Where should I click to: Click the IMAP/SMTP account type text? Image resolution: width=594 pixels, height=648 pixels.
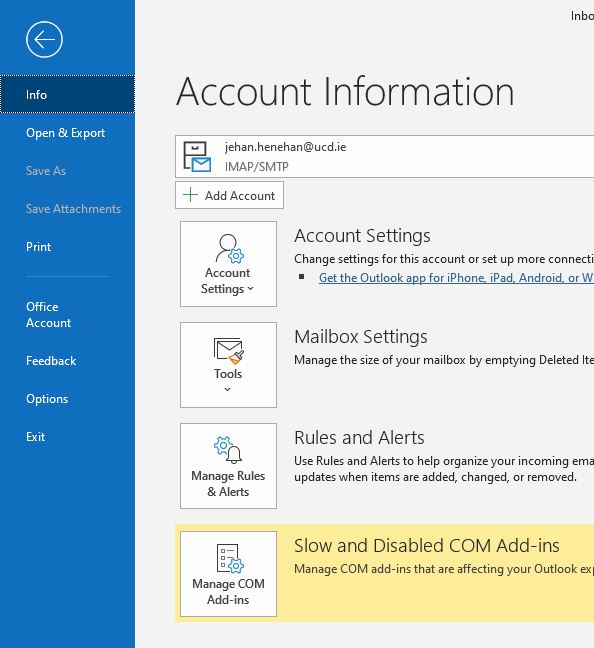(x=257, y=167)
